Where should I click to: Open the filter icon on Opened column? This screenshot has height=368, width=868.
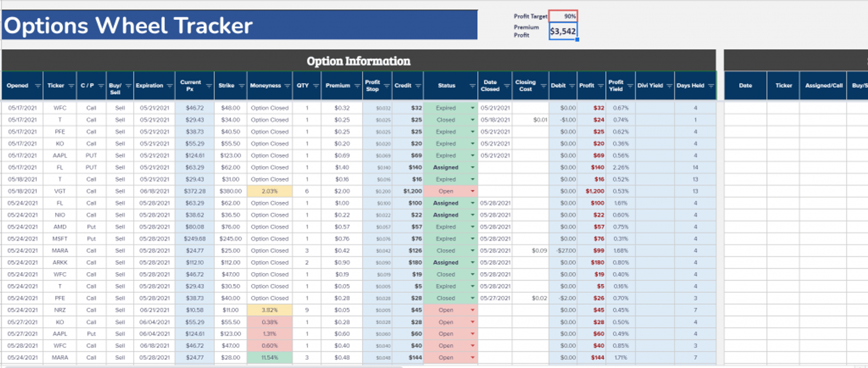pos(38,86)
